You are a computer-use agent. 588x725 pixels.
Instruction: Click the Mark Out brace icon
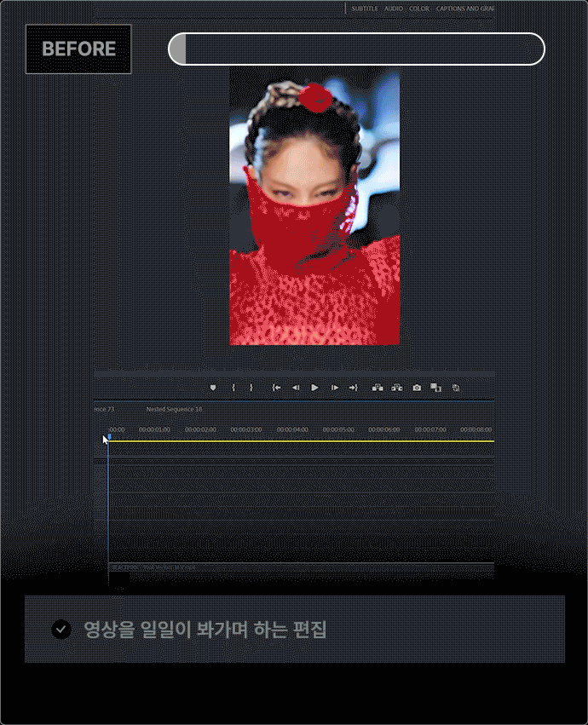click(251, 388)
